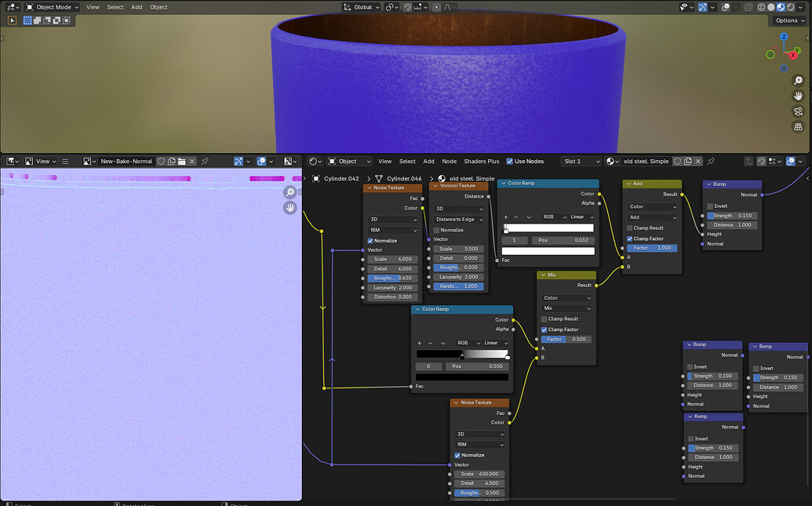The image size is (812, 506).
Task: Click the X axis on navigation gizmo
Action: pyautogui.click(x=793, y=55)
